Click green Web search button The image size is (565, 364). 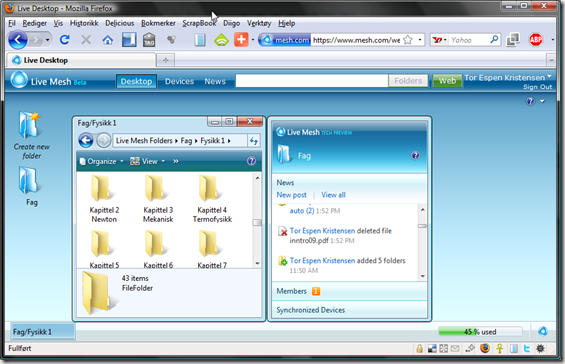(x=447, y=81)
